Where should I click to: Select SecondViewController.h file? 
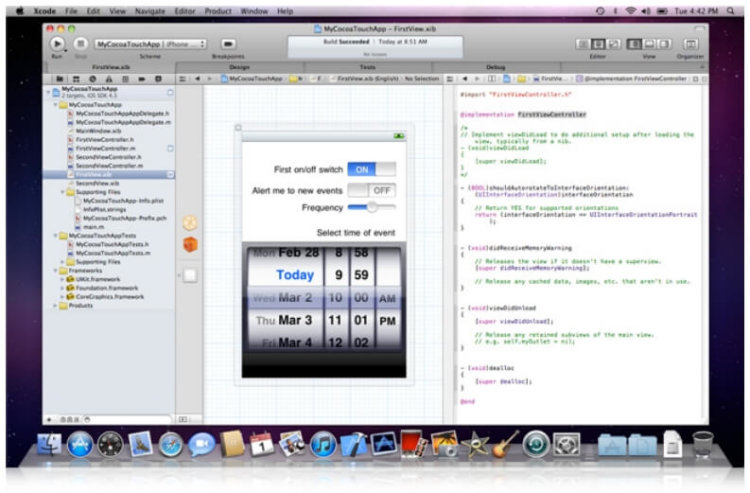pos(109,157)
